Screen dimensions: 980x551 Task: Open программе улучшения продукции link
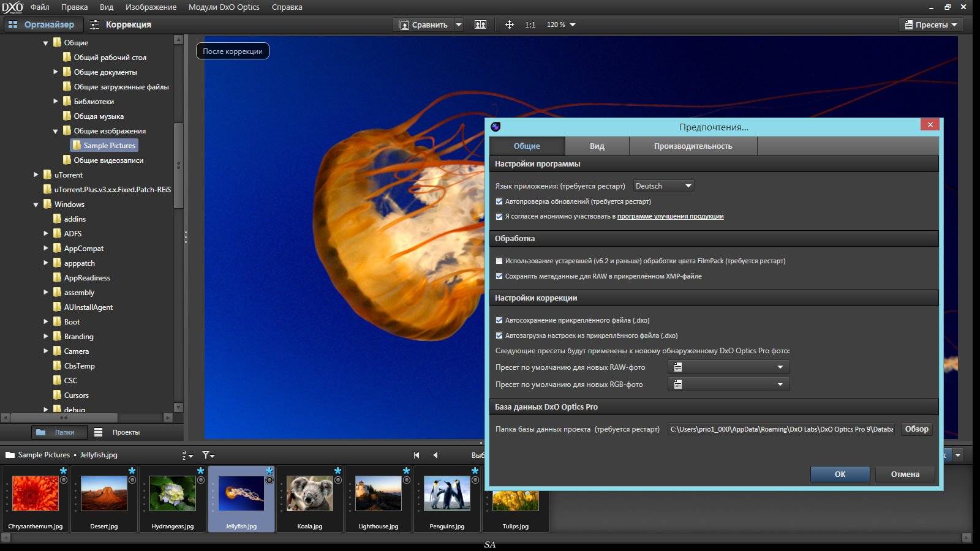point(670,216)
